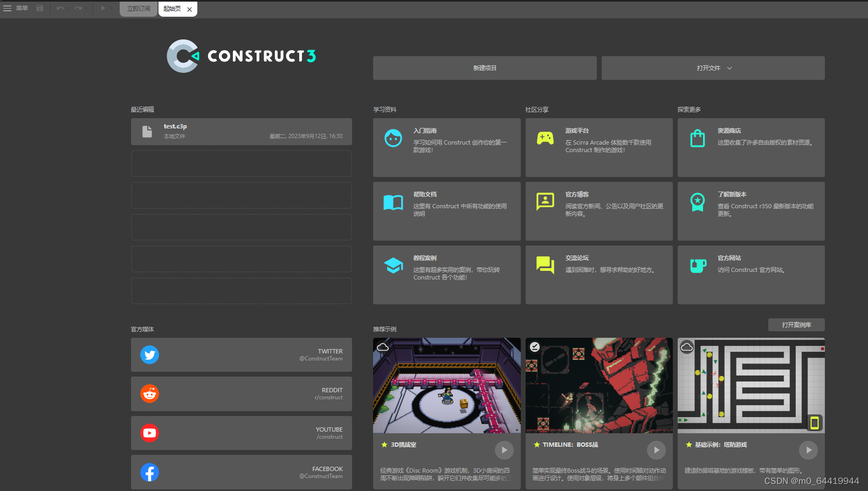868x491 pixels.
Task: Click the star beside 基础示例: 塔防游戏
Action: click(x=689, y=445)
